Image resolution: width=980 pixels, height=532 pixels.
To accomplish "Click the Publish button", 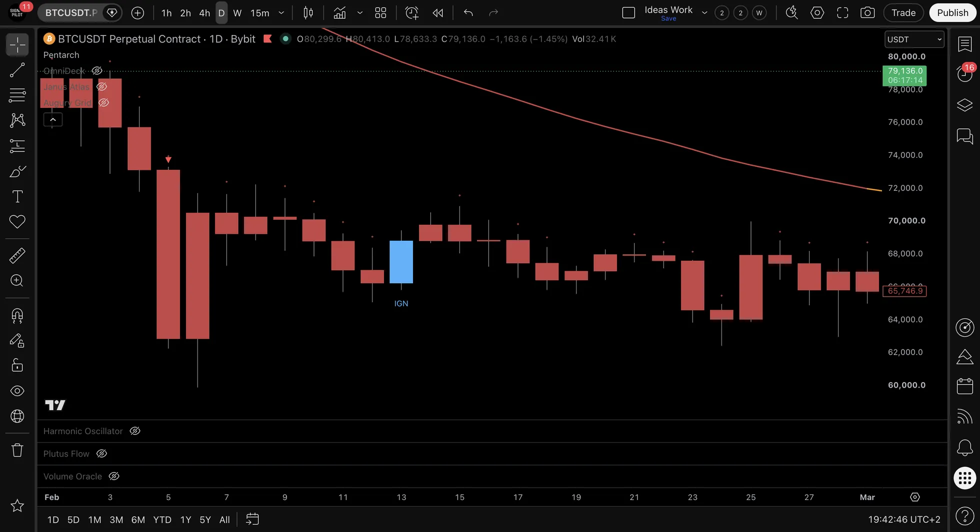I will pos(952,13).
